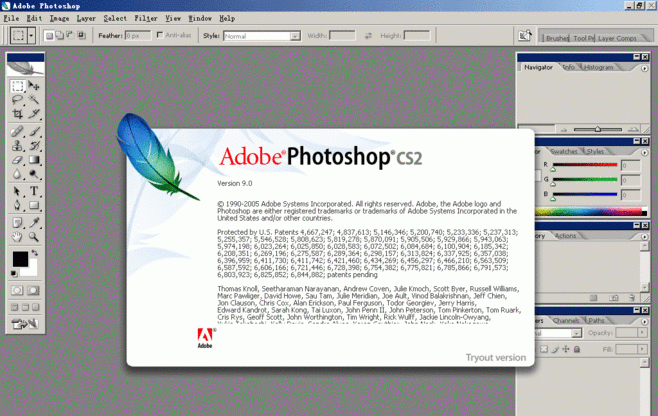The height and width of the screenshot is (416, 658).
Task: Open the Navigator panel options menu
Action: (x=645, y=68)
